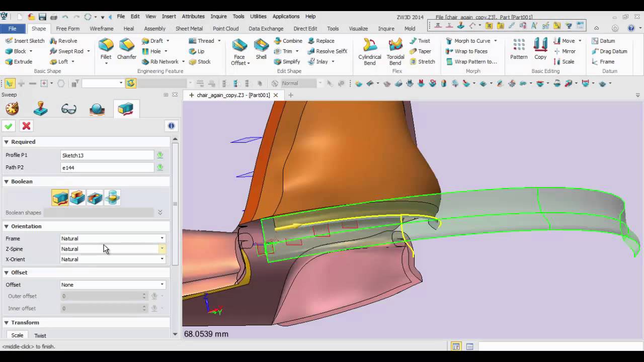Image resolution: width=644 pixels, height=362 pixels.
Task: Select the Stretch tool
Action: pyautogui.click(x=422, y=62)
